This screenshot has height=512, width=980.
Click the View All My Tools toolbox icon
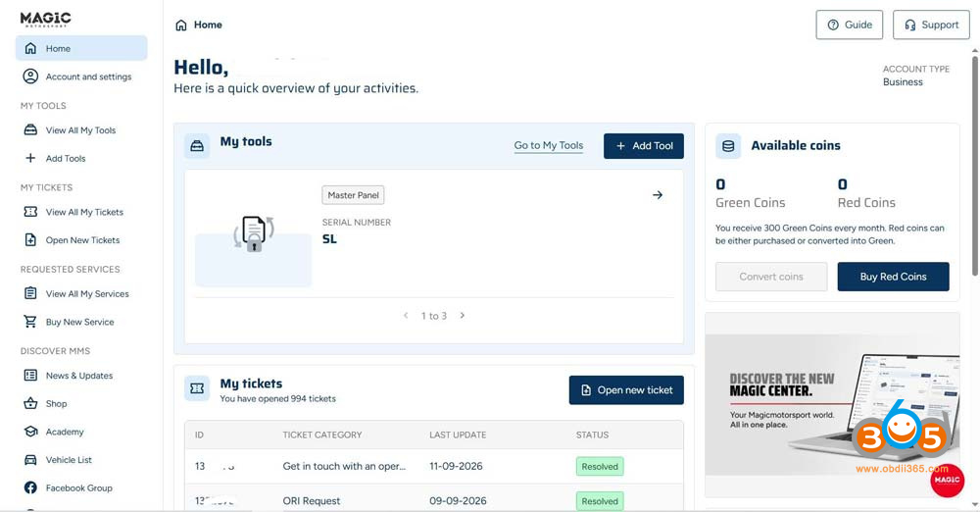[x=30, y=130]
